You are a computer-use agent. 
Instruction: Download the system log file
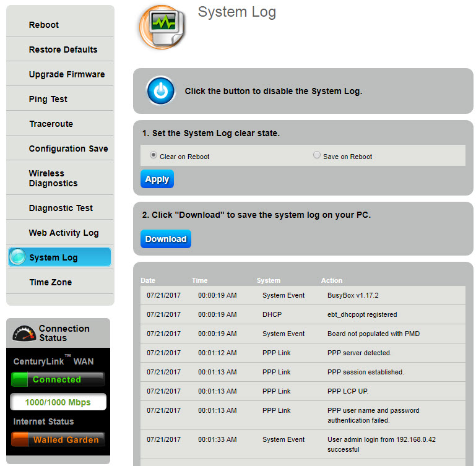tap(165, 239)
